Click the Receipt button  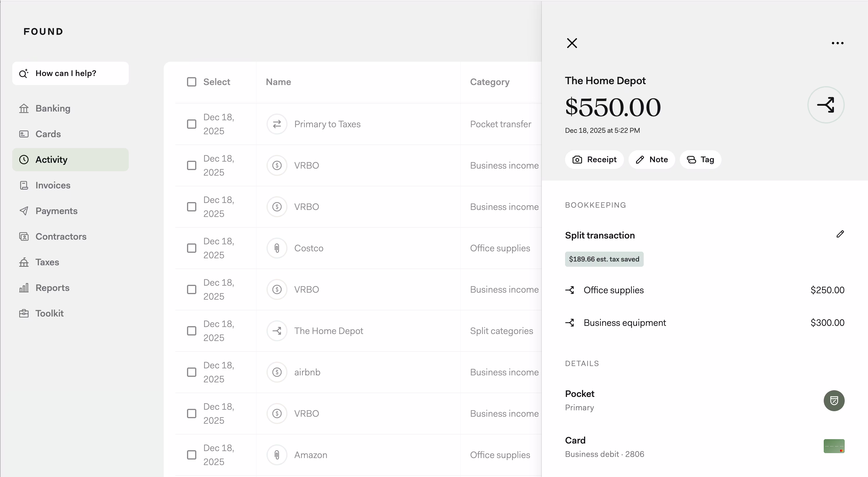594,159
